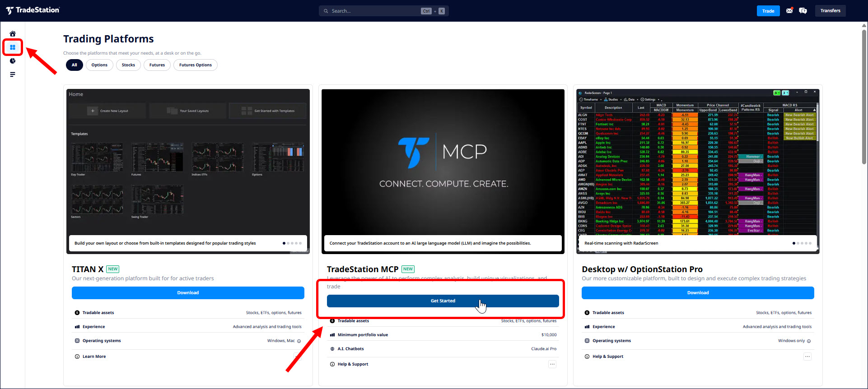
Task: Open the pie chart icon in sidebar
Action: 13,61
